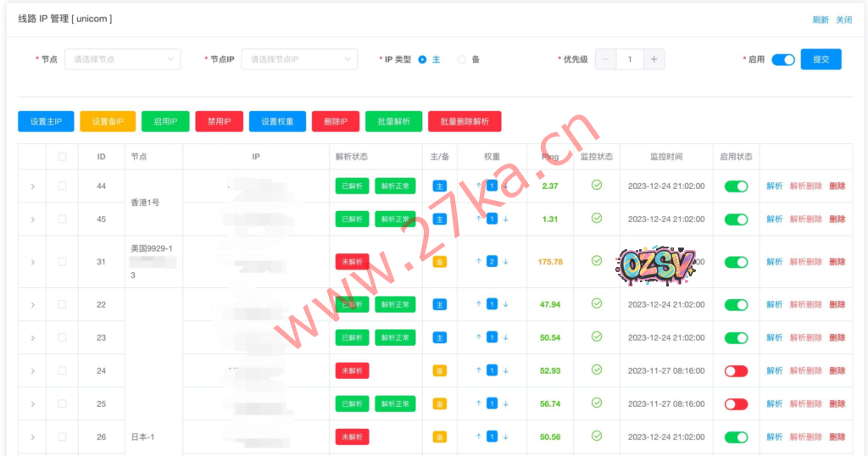Click the 批量删除解析 button

pyautogui.click(x=465, y=121)
